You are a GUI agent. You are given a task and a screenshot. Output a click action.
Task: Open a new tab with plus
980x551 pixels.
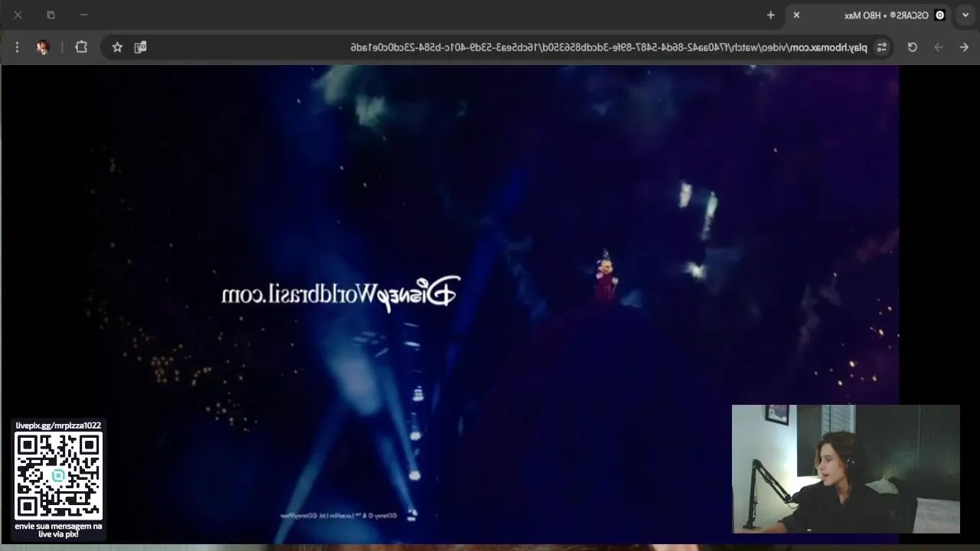tap(771, 15)
